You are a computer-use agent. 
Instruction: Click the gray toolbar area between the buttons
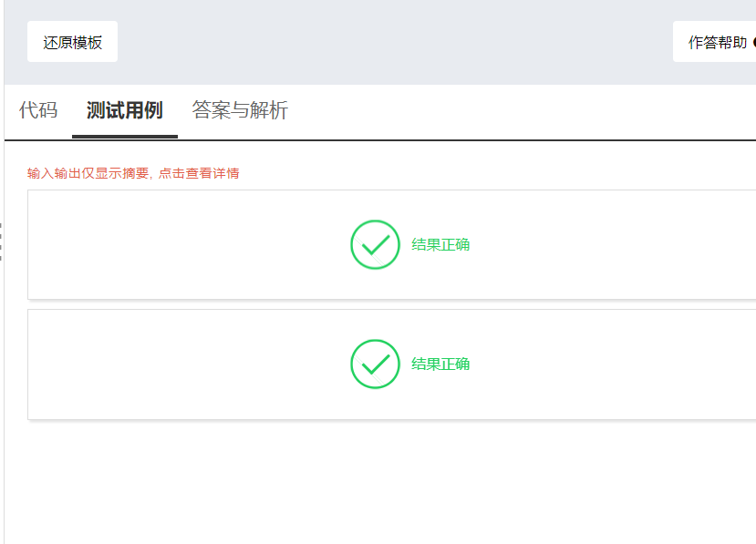click(392, 43)
